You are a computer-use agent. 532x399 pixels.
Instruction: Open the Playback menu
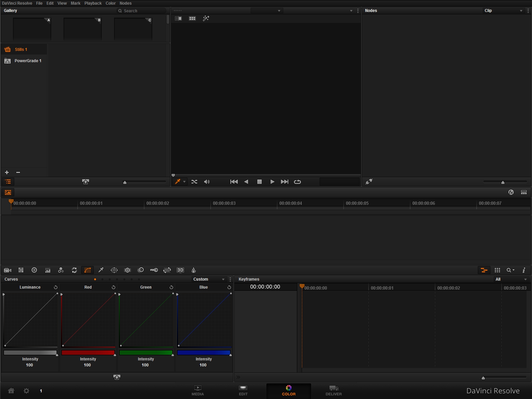click(93, 3)
